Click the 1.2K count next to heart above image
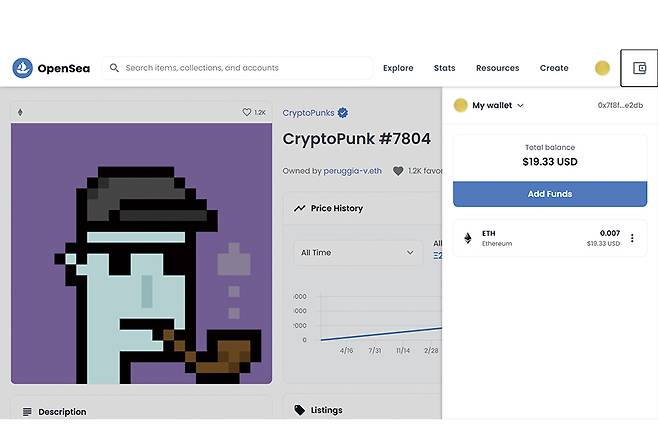The height and width of the screenshot is (438, 658). point(260,112)
